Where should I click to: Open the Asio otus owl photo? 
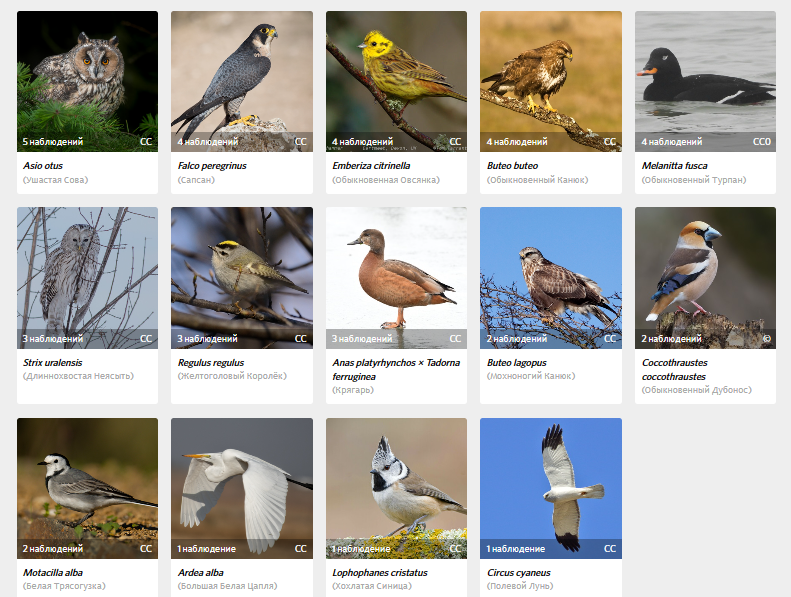(87, 81)
